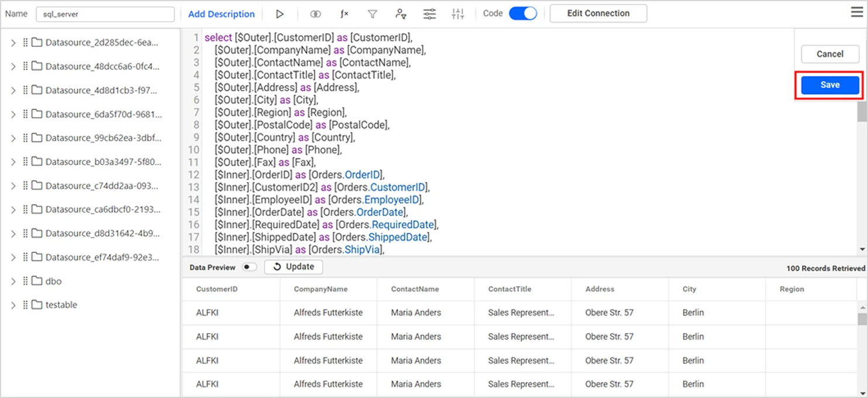Click folder icon of Datasource_4d8d1cb3
Image resolution: width=868 pixels, height=398 pixels.
coord(37,90)
